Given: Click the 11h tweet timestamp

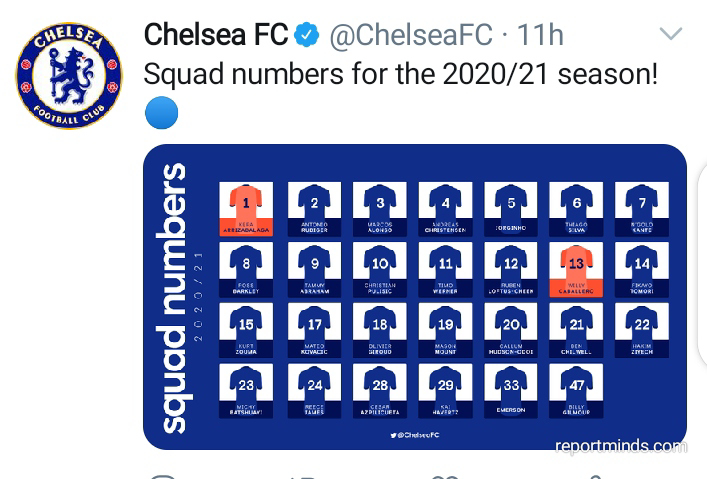Looking at the screenshot, I should click(x=540, y=35).
